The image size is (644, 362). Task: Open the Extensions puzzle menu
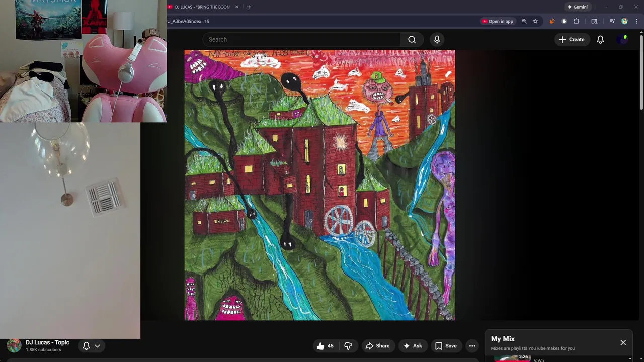[577, 21]
